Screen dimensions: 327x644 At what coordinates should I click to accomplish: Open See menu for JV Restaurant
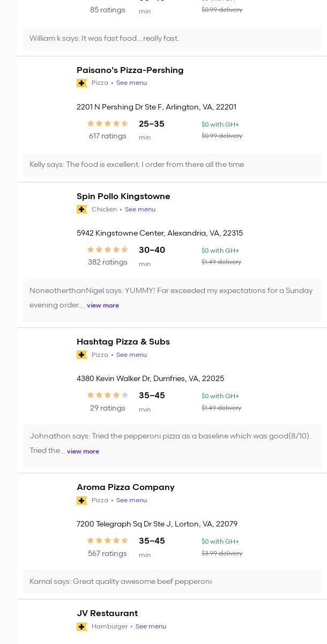(x=151, y=626)
